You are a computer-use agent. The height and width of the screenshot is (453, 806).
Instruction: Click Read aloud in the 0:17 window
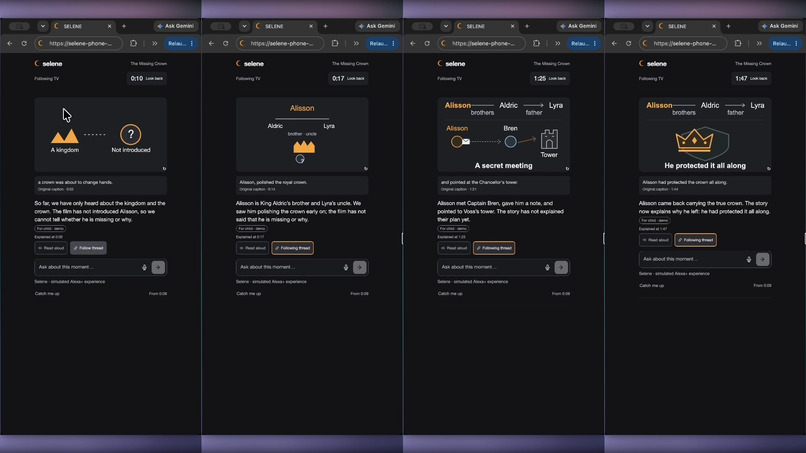[252, 248]
